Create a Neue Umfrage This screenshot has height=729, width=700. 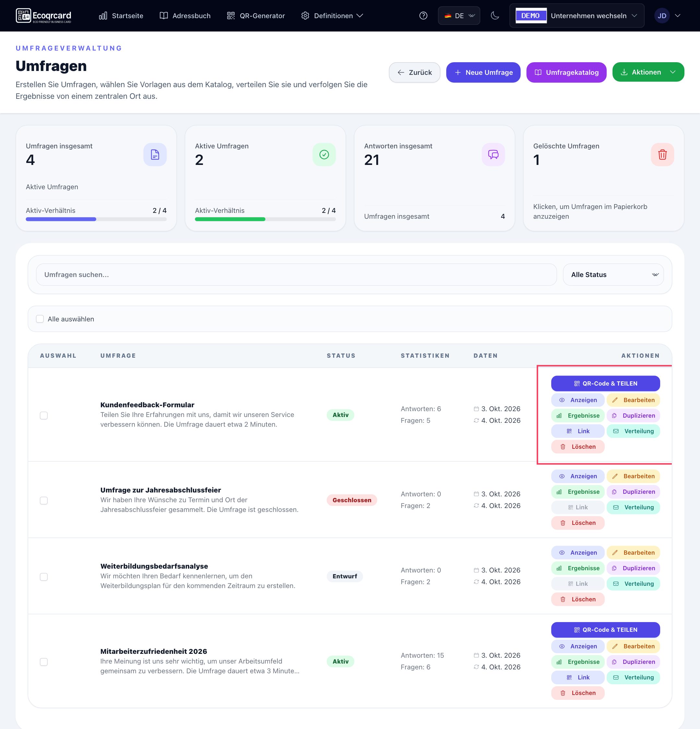(483, 72)
